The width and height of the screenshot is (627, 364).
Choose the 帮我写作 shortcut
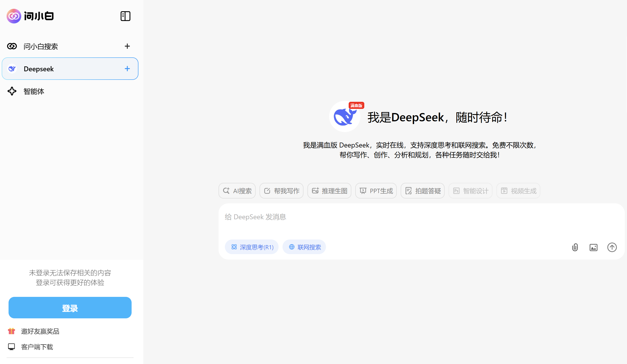282,191
